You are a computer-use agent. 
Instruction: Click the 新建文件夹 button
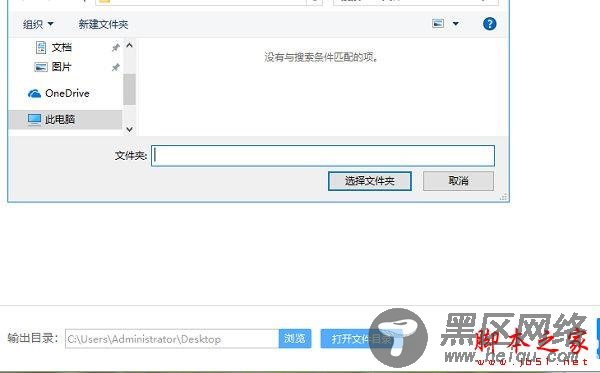point(103,24)
